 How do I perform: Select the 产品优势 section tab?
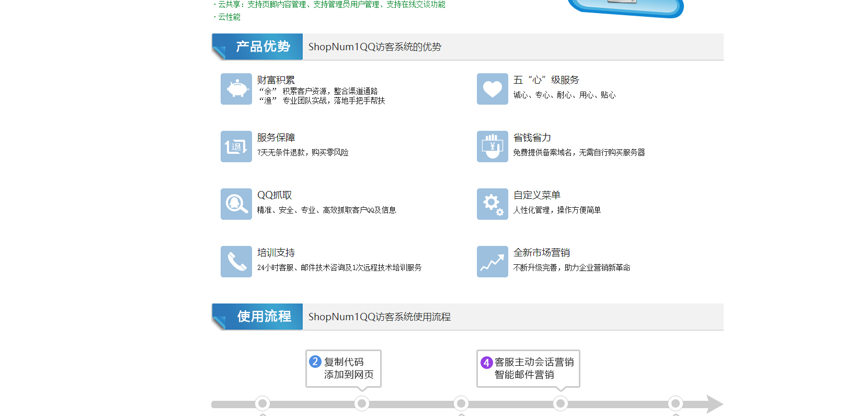click(257, 47)
